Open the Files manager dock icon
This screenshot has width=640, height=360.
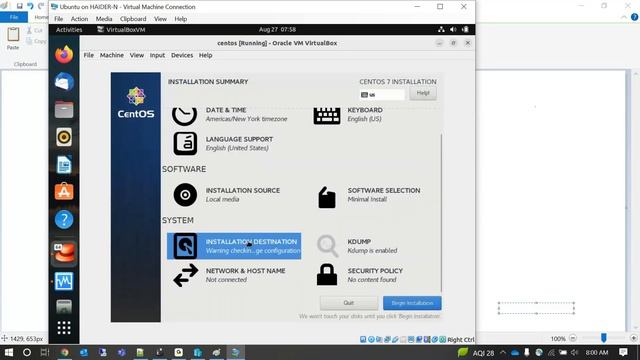(64, 109)
